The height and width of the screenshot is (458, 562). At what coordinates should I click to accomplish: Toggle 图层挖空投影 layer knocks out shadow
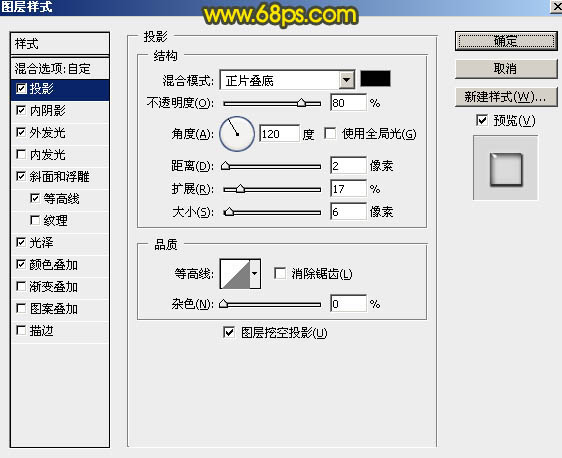[x=229, y=333]
